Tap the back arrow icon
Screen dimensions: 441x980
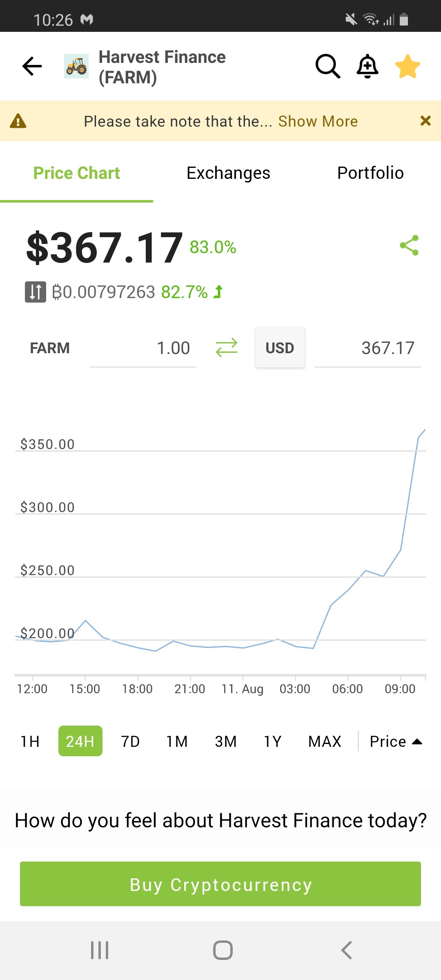tap(32, 67)
